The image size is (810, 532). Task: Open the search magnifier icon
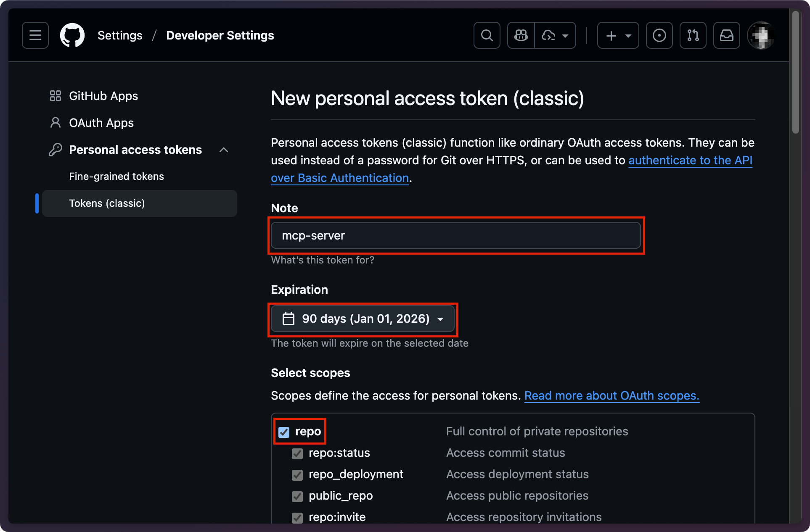click(487, 35)
